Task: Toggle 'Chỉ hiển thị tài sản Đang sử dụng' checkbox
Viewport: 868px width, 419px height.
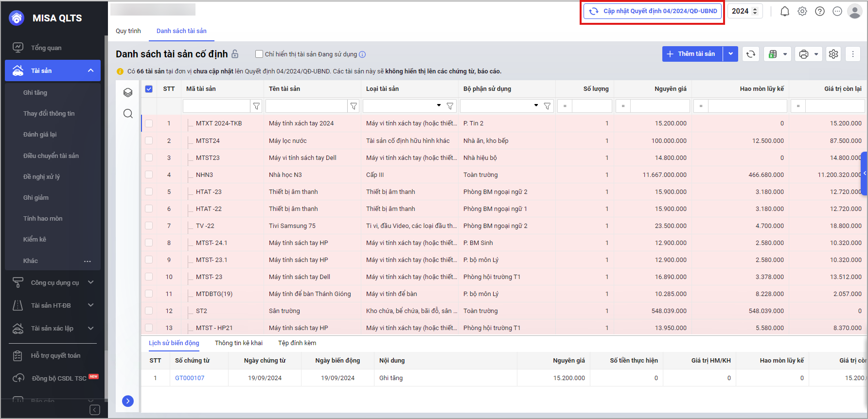Action: [259, 54]
